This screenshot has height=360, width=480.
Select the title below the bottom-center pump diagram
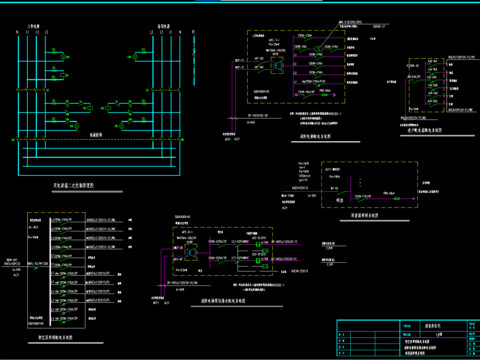tap(223, 300)
